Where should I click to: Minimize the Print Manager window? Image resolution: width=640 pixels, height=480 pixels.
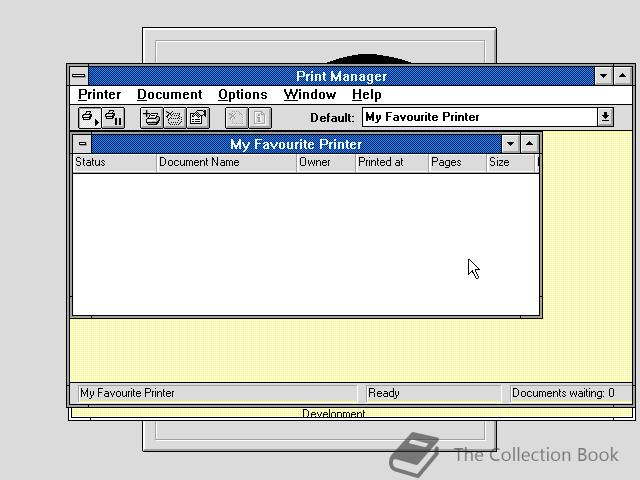coord(603,76)
